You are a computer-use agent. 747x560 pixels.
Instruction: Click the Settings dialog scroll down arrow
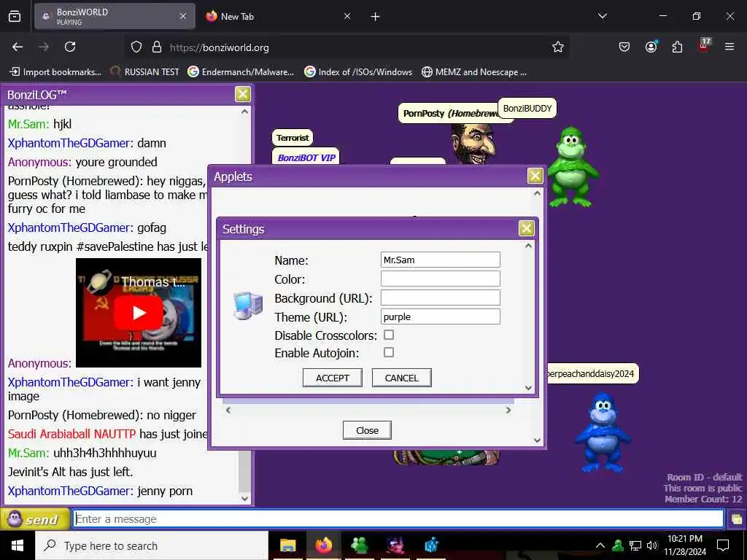point(528,388)
